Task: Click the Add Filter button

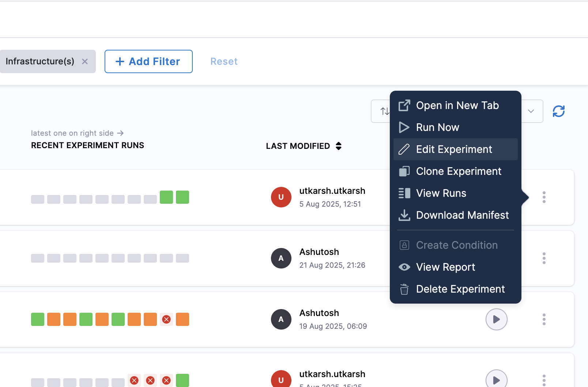Action: pos(148,61)
